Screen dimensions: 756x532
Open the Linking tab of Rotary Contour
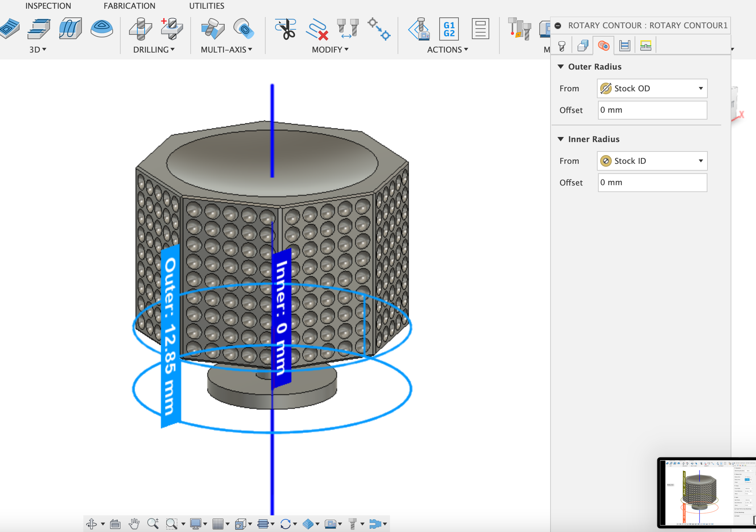pyautogui.click(x=646, y=45)
